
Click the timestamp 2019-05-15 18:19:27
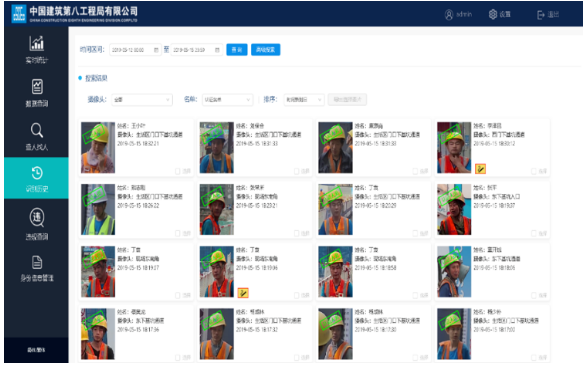(138, 268)
